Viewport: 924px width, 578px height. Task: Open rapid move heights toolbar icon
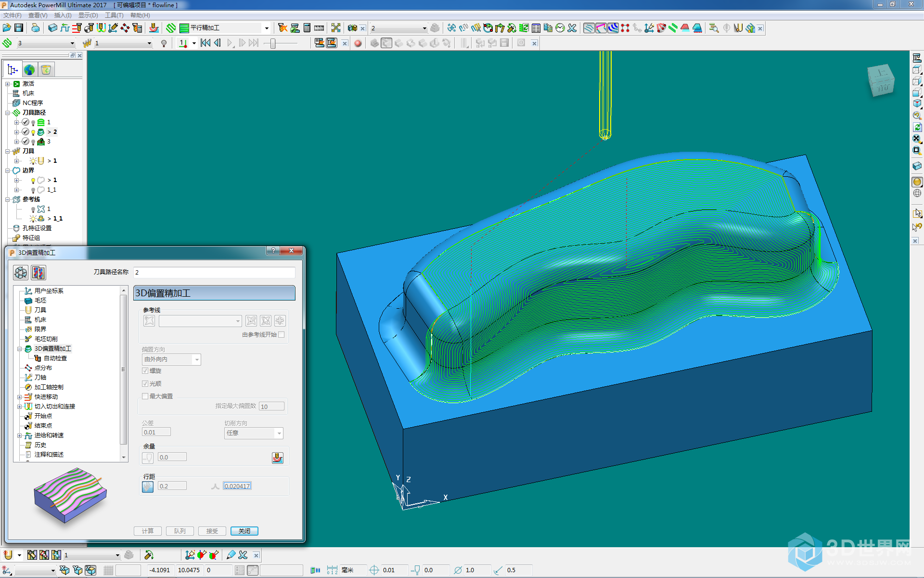pyautogui.click(x=77, y=28)
